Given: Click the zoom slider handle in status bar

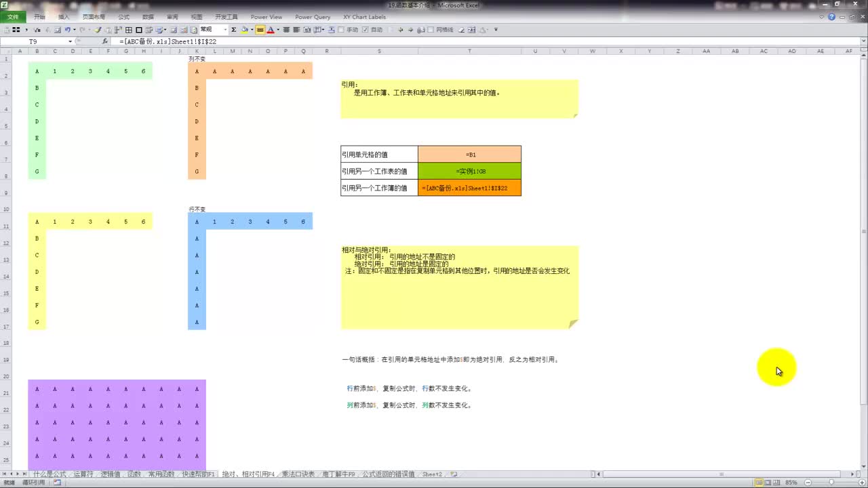Looking at the screenshot, I should point(831,482).
